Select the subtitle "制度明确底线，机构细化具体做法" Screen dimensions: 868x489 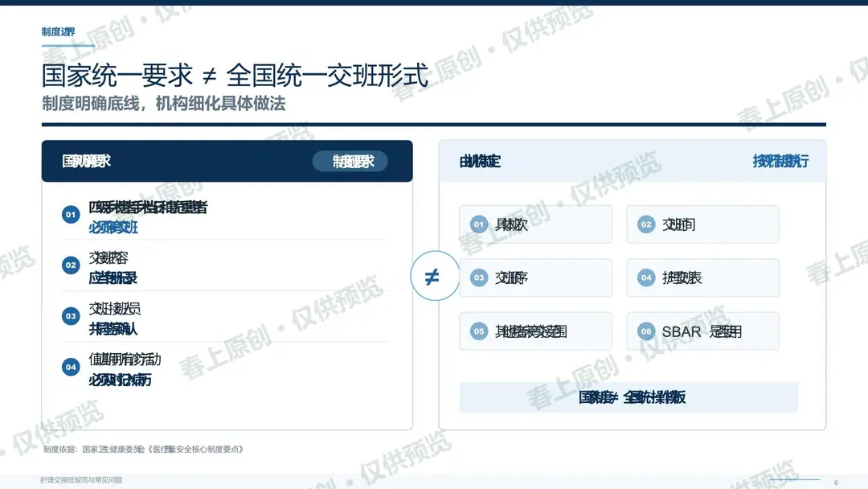[164, 104]
